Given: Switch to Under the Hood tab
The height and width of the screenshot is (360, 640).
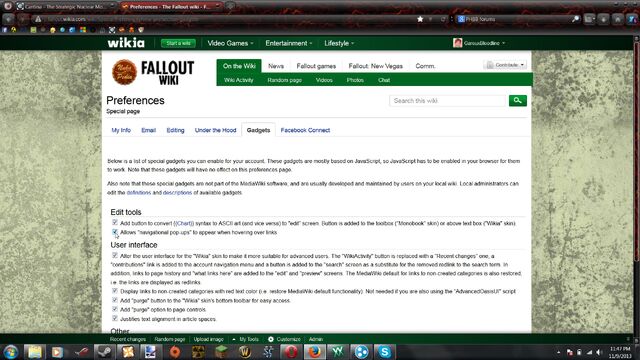Looking at the screenshot, I should (x=216, y=130).
